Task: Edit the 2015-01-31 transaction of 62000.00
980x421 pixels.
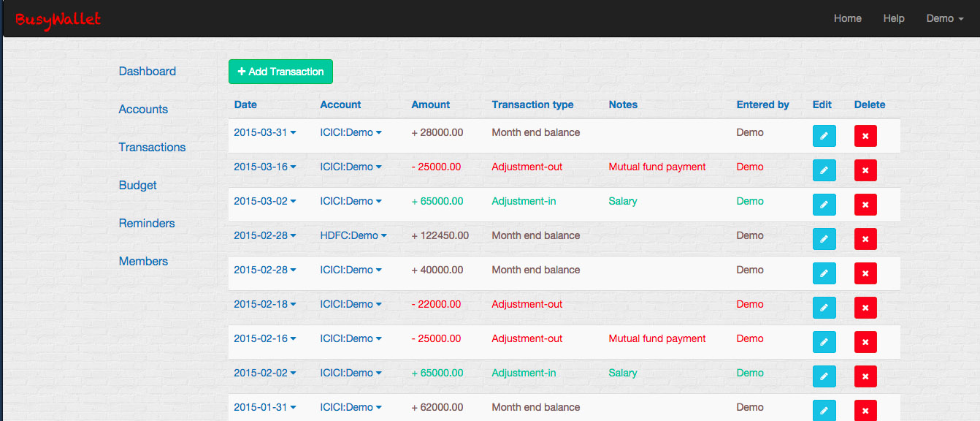Action: click(x=824, y=411)
